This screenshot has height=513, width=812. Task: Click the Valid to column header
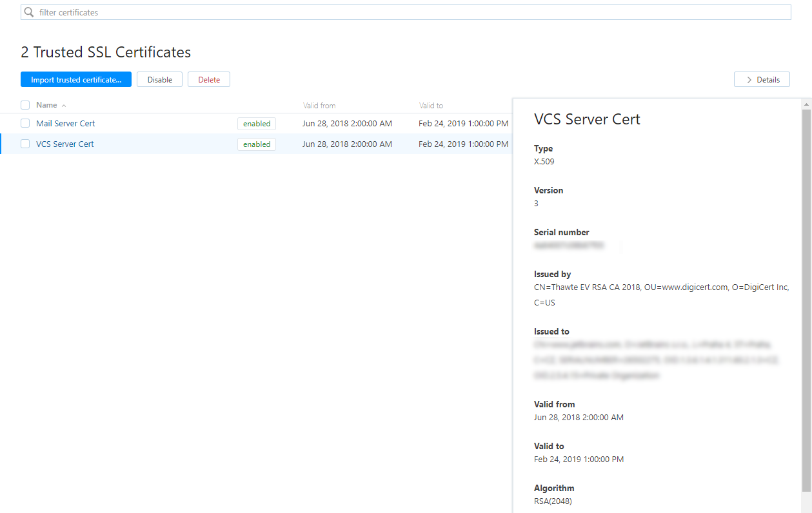[431, 106]
